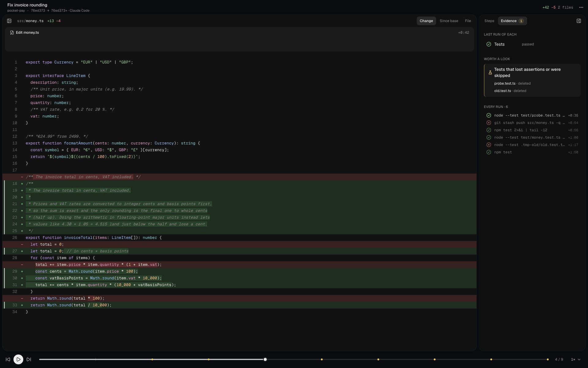The width and height of the screenshot is (588, 368).
Task: Click the src/money.ts file path
Action: (30, 21)
